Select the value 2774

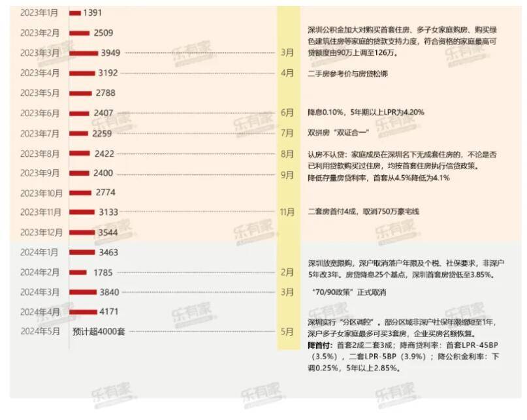[106, 193]
